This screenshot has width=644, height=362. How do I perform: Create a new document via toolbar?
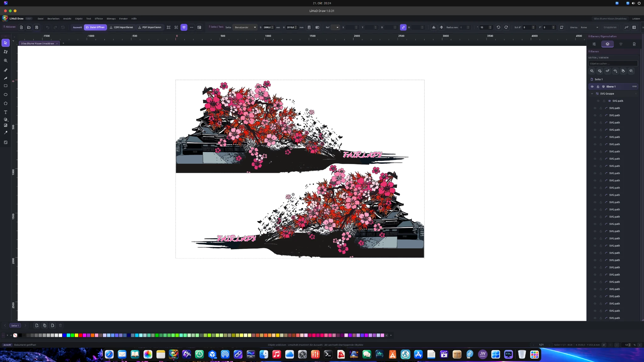click(x=21, y=27)
